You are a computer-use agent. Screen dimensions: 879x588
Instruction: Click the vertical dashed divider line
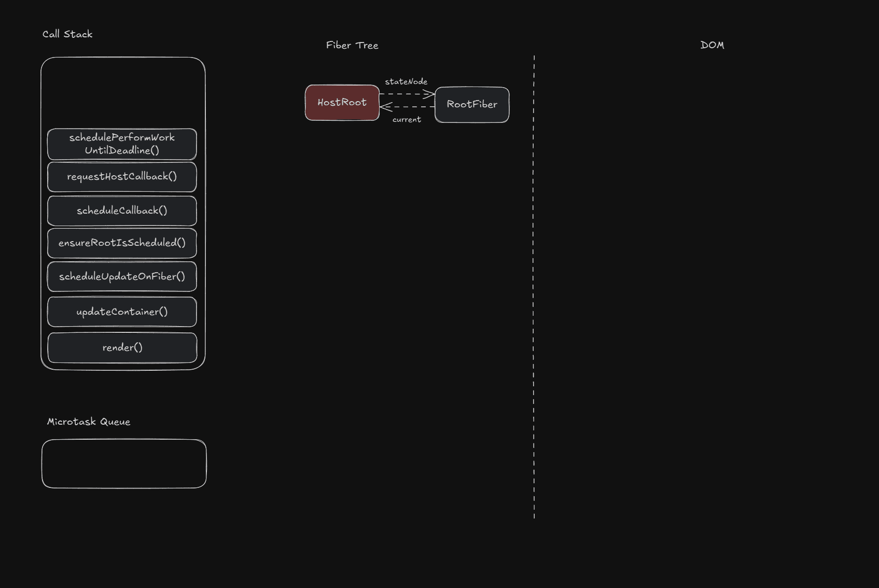pyautogui.click(x=534, y=285)
